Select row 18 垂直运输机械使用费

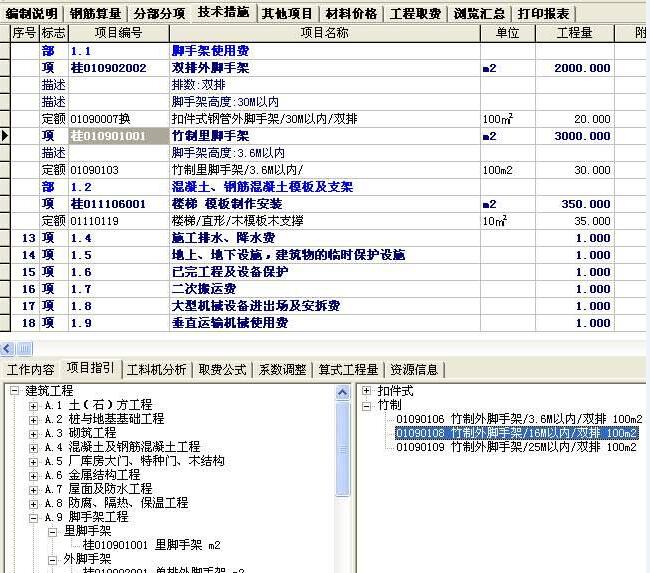tap(230, 323)
